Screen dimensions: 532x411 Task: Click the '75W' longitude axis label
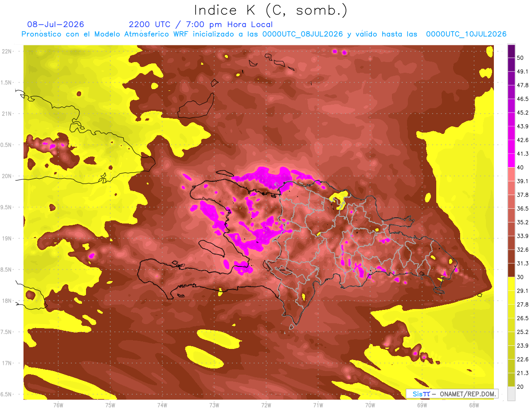pos(110,405)
